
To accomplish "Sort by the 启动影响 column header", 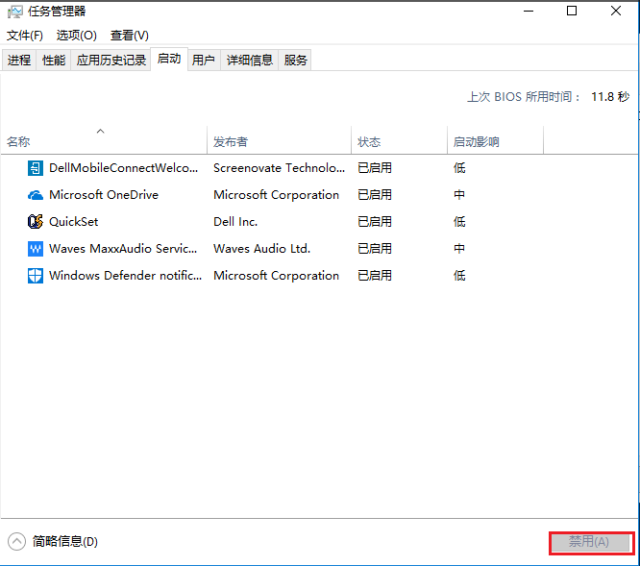I will point(496,141).
